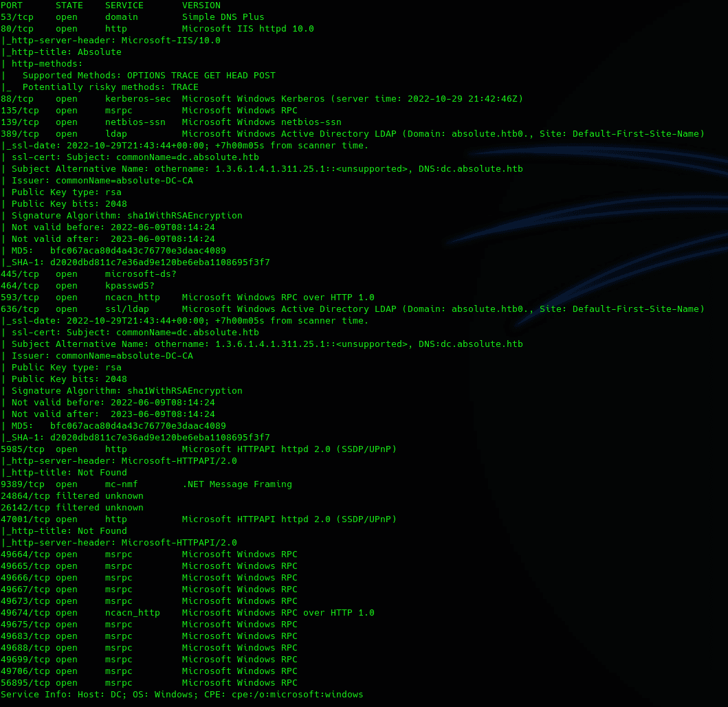
Task: Click the 56895/tcp msrpc row
Action: (x=149, y=683)
